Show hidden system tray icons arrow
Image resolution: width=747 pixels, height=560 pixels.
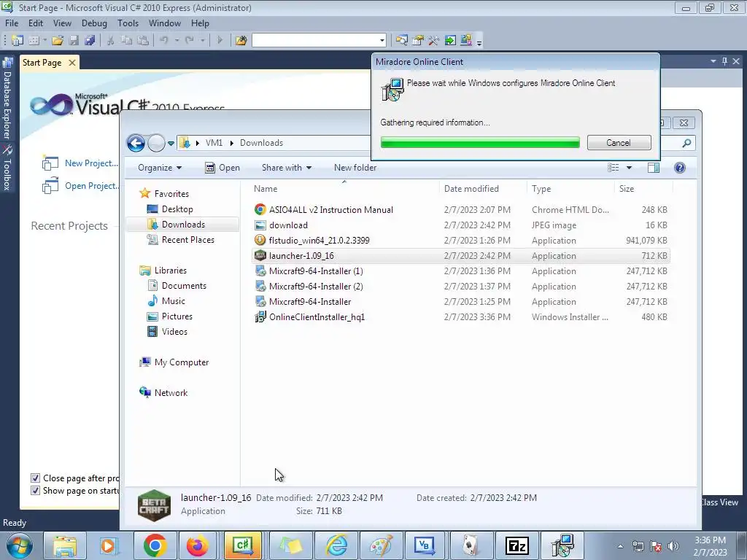coord(620,547)
